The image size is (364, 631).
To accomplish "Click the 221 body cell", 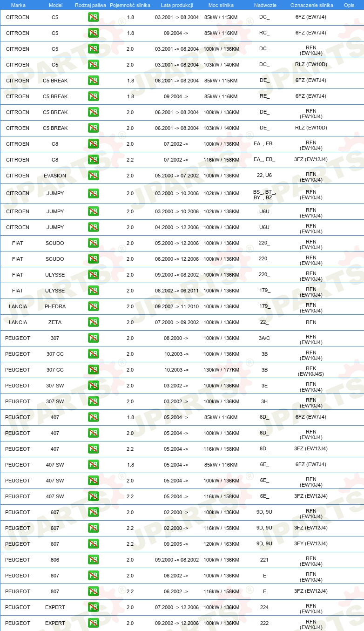I will [x=264, y=560].
